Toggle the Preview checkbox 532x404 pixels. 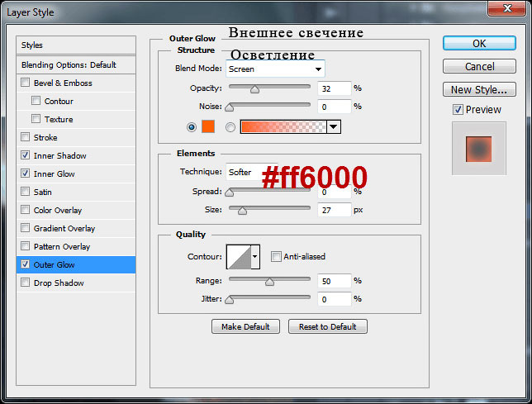tap(458, 110)
